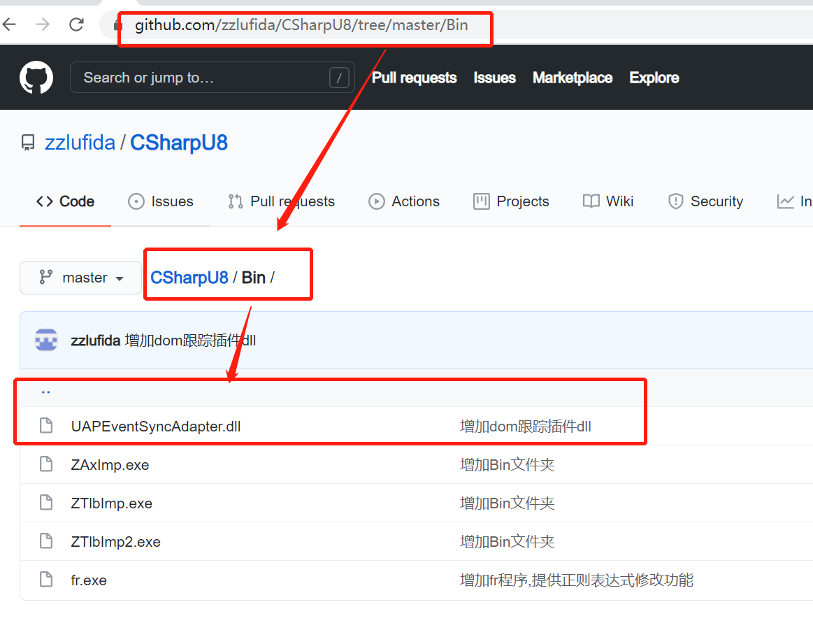Click the Security shield icon
Screen dimensions: 813x644
pyautogui.click(x=676, y=201)
